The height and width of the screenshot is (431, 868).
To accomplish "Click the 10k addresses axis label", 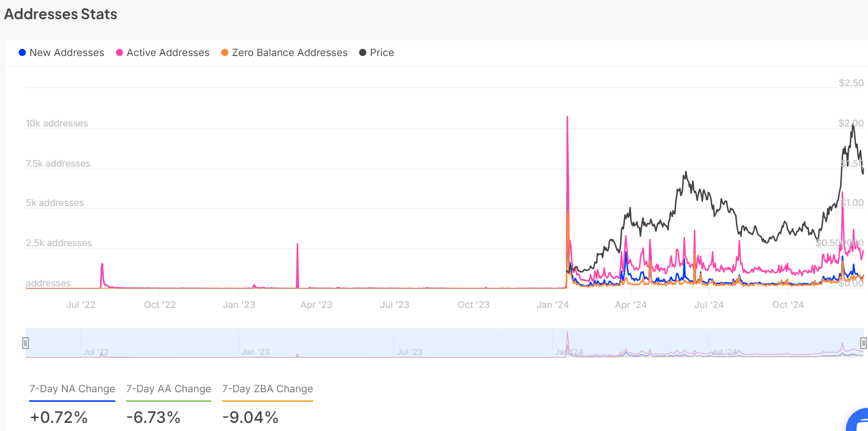I will coord(57,123).
